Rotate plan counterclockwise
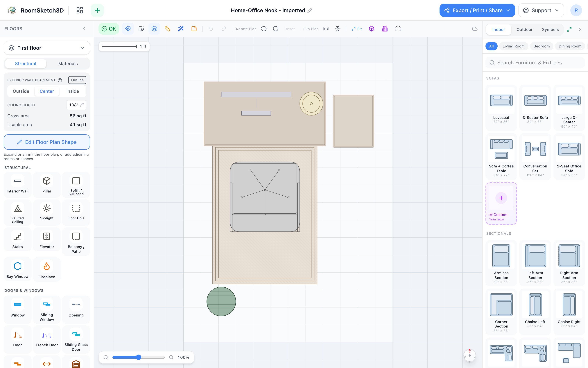The width and height of the screenshot is (588, 368). coord(264,29)
